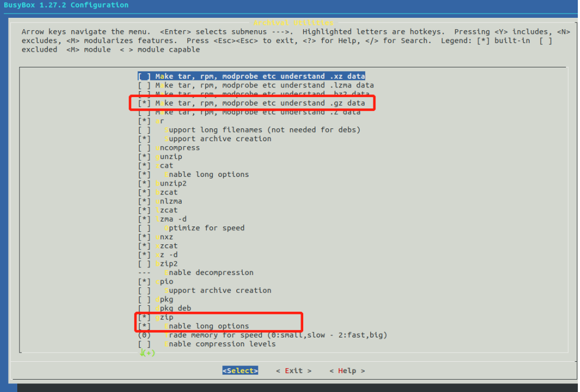The image size is (580, 392).
Task: Enable Optimize for speed option
Action: (191, 228)
